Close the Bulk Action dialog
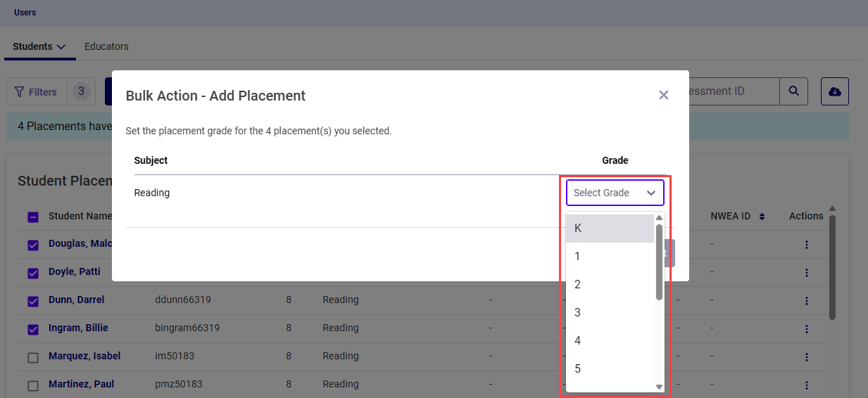Screen dimensions: 868x398 (663, 95)
